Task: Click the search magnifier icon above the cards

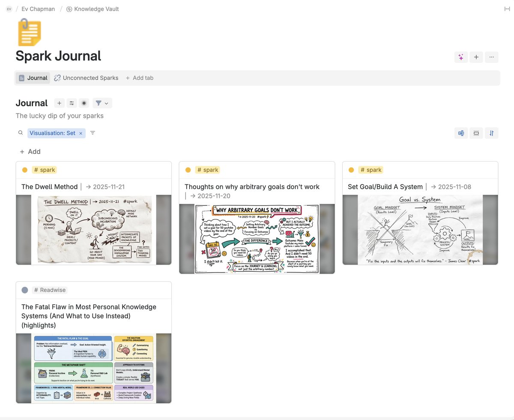Action: point(20,133)
